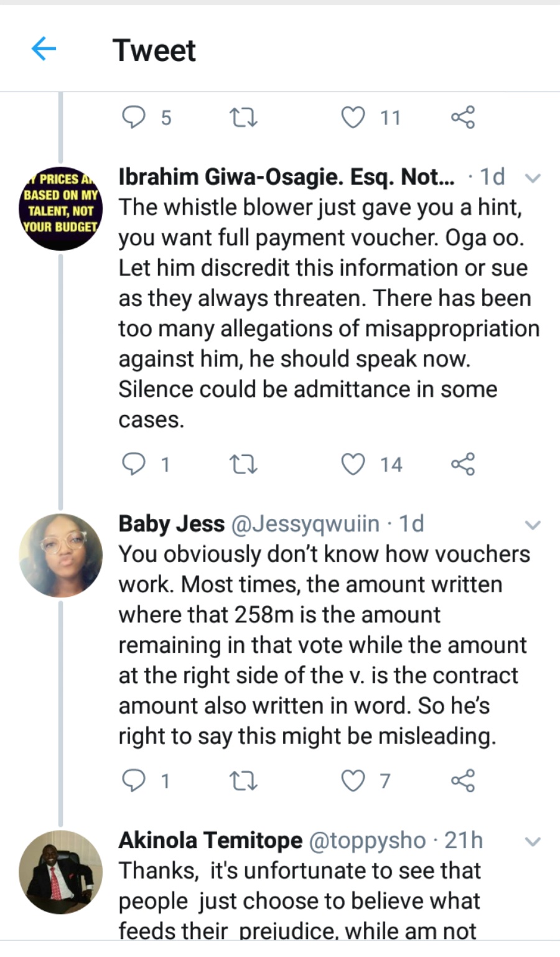
Task: Open dropdown arrow on Akinola Temitope's tweet
Action: tap(533, 841)
